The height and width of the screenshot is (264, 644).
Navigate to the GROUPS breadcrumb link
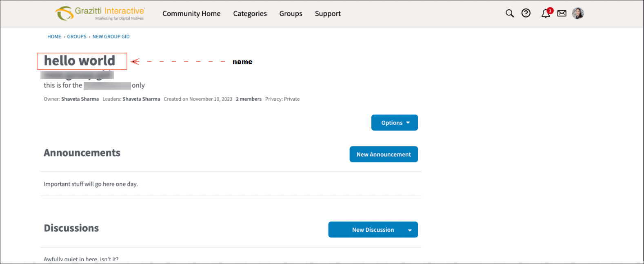[x=77, y=37]
